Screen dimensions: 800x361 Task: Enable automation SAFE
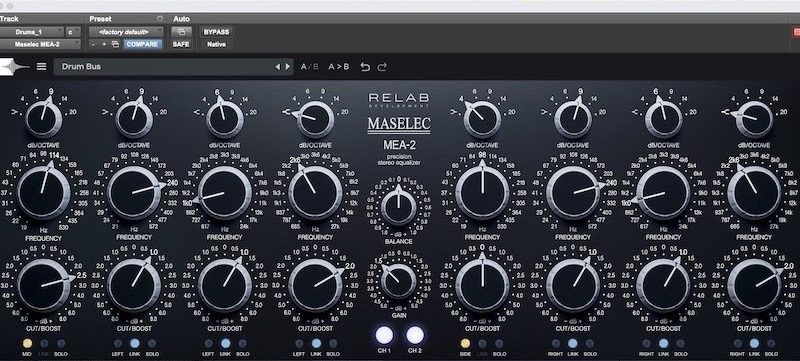tap(181, 44)
